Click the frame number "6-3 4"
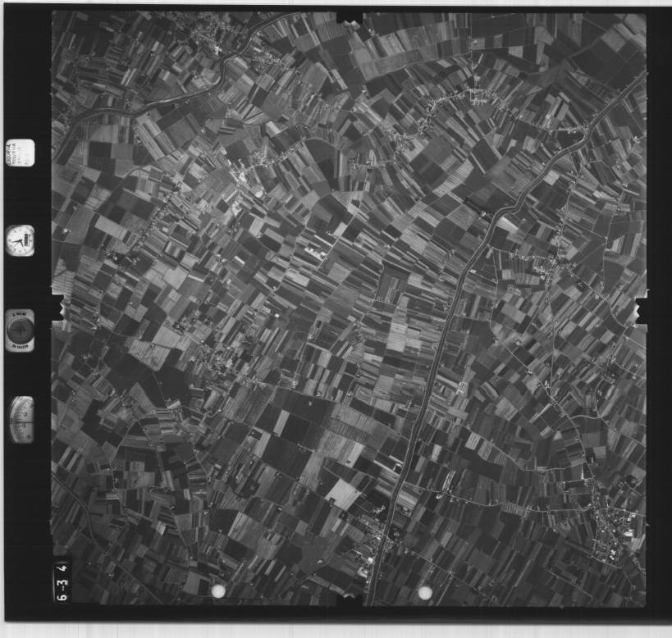The width and height of the screenshot is (672, 638). coord(62,583)
